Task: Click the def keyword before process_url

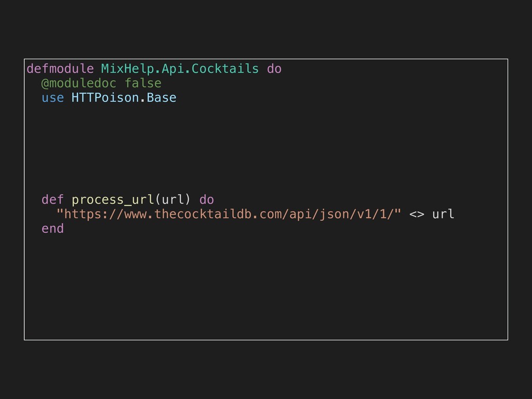Action: pos(52,199)
